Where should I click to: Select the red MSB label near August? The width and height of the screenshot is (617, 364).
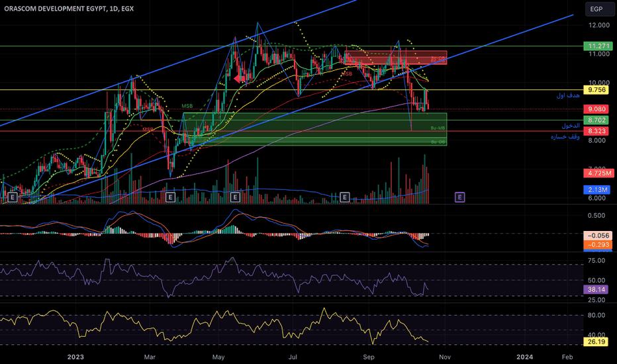click(347, 74)
